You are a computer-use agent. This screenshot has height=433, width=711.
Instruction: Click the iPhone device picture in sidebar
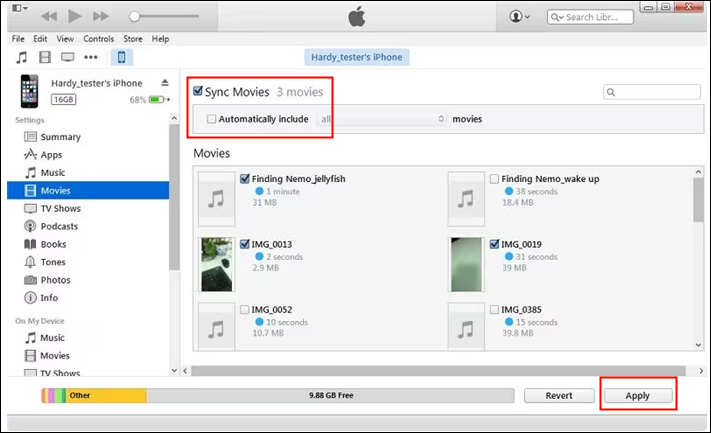point(29,91)
